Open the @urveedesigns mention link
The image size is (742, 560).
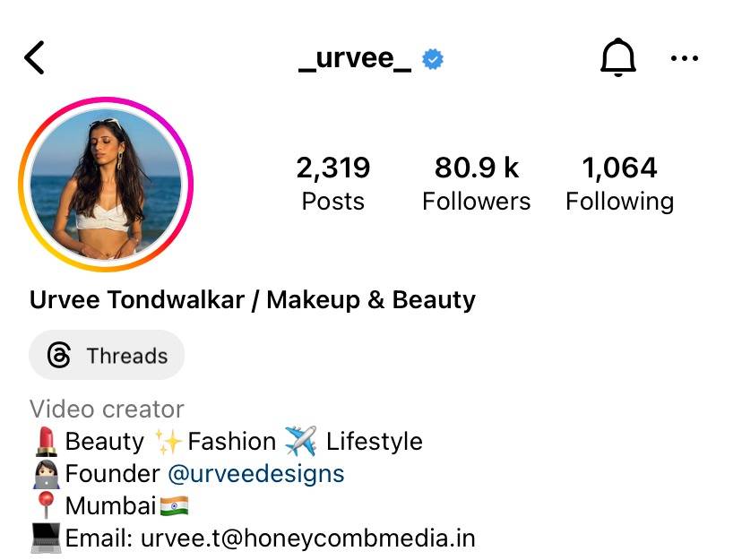(256, 473)
